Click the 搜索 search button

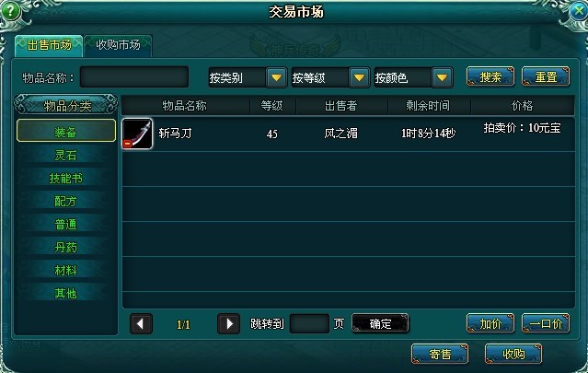pos(490,77)
